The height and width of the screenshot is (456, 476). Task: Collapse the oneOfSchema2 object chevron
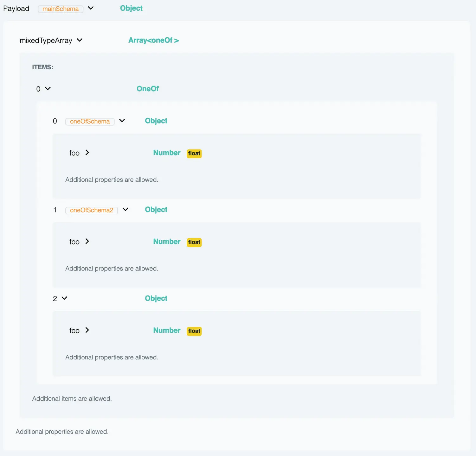pos(125,209)
